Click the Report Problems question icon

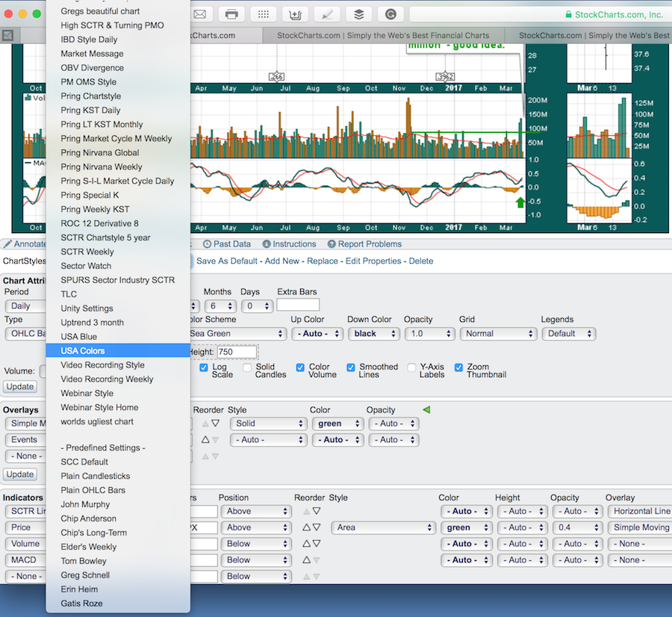332,244
